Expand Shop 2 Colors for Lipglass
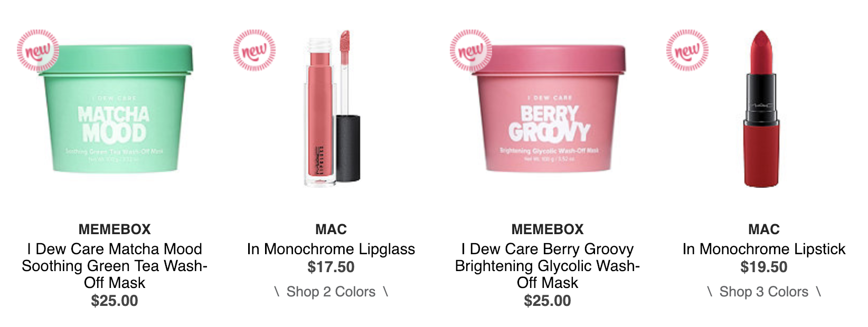 click(331, 292)
